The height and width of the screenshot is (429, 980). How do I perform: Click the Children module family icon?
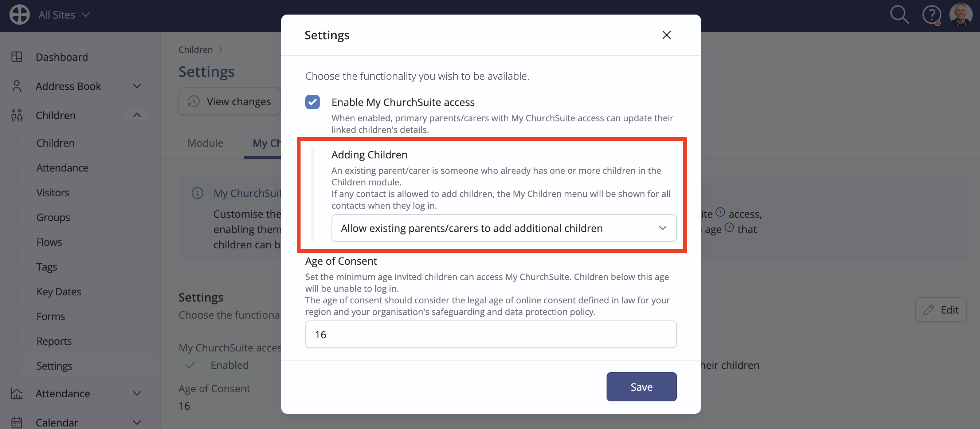click(17, 115)
